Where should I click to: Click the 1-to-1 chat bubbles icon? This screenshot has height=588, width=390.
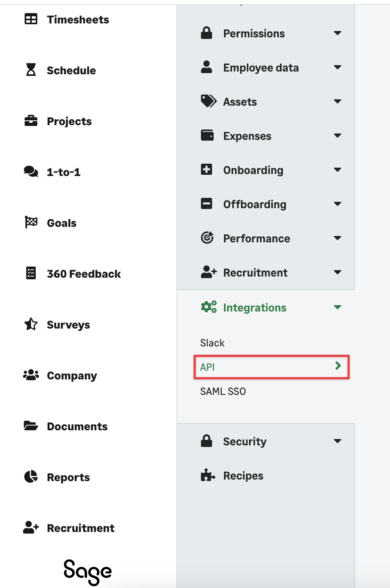pos(31,172)
